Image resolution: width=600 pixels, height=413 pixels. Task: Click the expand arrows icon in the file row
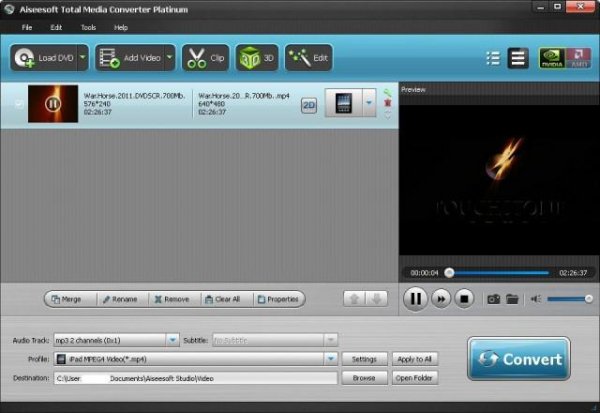tap(388, 114)
